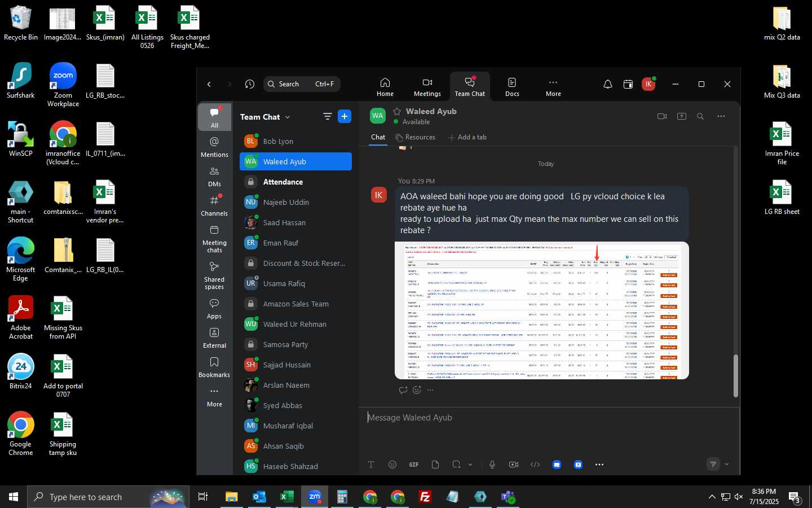Add emoji reaction to message
Viewport: 812px width, 508px height.
click(x=417, y=390)
